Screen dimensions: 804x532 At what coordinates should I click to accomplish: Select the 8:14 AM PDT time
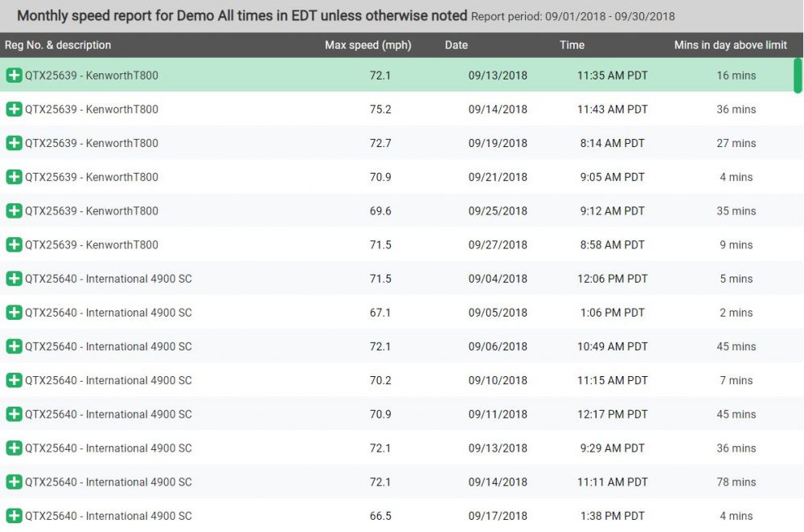[x=612, y=143]
